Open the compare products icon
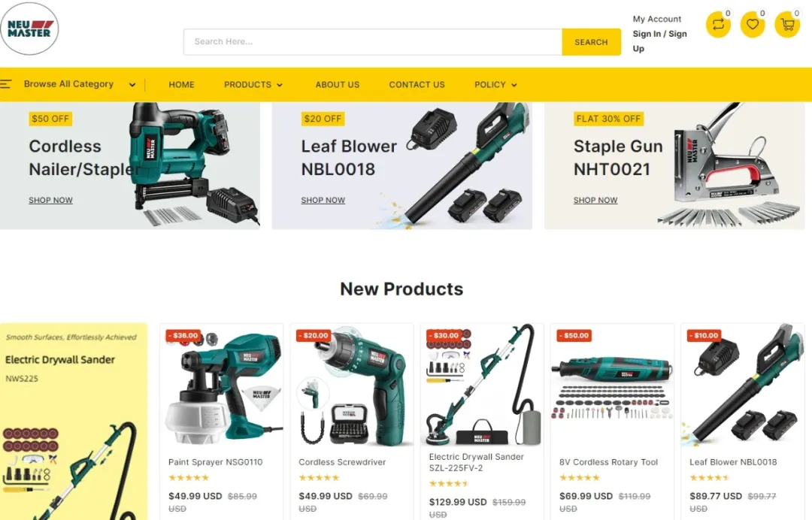The width and height of the screenshot is (812, 520). [x=718, y=24]
